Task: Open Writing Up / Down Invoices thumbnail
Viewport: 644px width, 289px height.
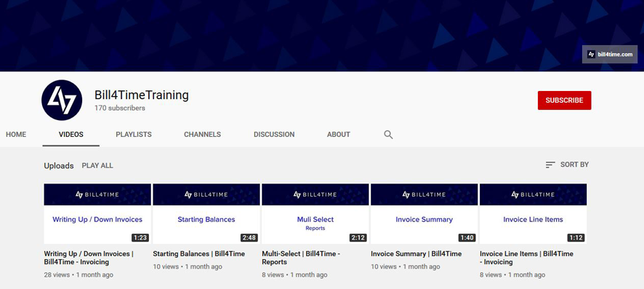Action: coord(97,214)
